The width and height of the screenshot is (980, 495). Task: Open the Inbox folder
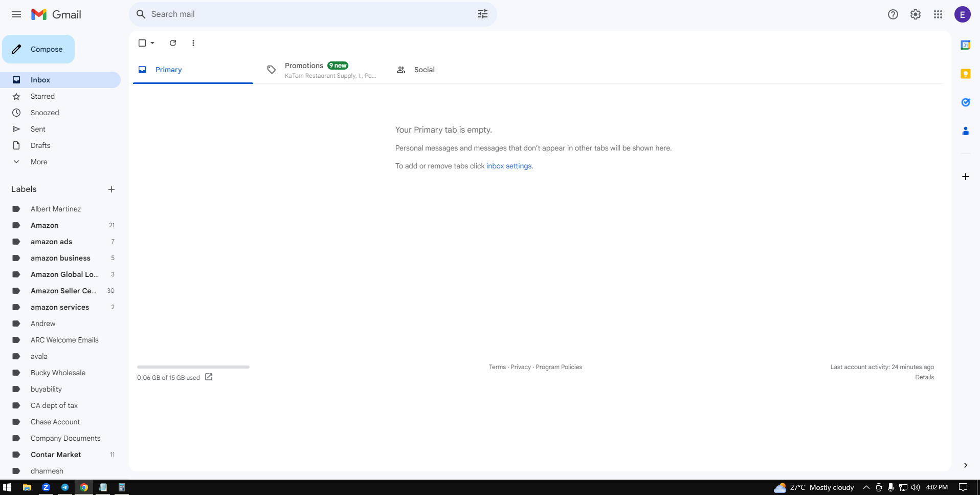tap(60, 80)
